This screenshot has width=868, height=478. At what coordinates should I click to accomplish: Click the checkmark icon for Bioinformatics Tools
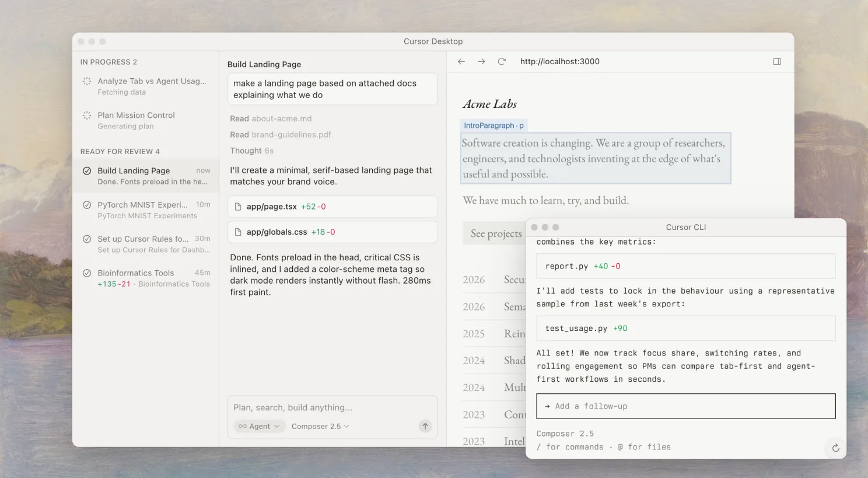click(87, 273)
